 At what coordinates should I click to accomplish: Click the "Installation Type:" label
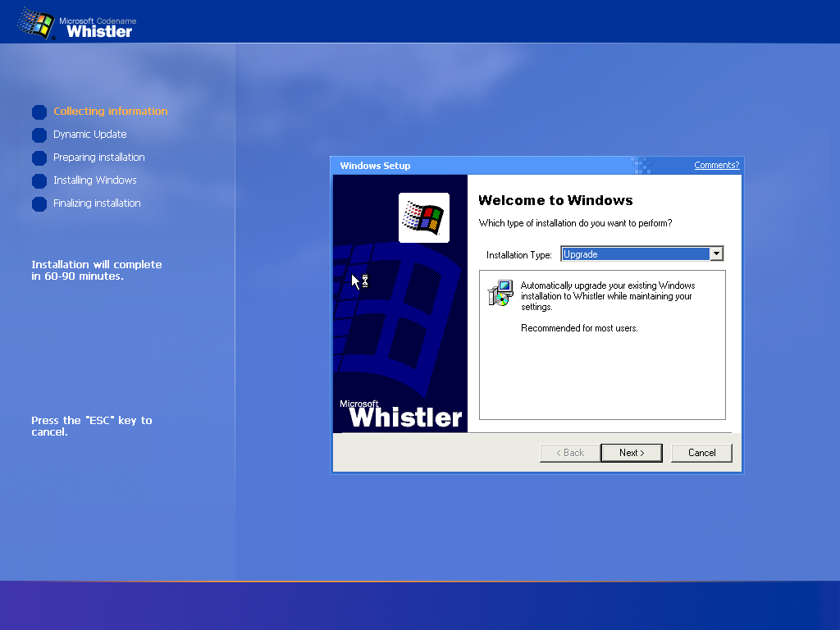[518, 255]
